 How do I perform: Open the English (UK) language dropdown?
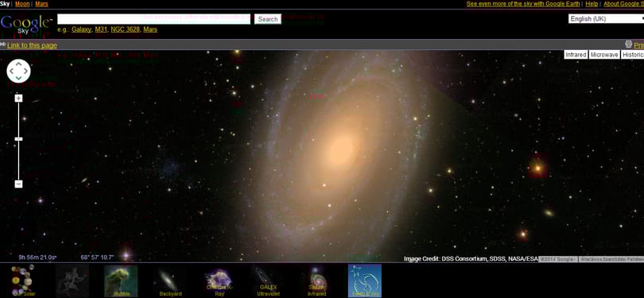tap(606, 19)
